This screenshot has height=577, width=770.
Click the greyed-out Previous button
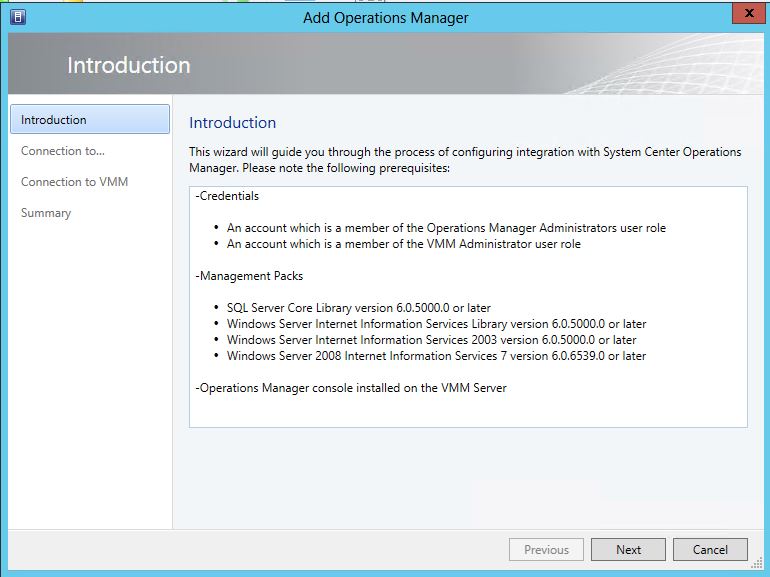[546, 549]
